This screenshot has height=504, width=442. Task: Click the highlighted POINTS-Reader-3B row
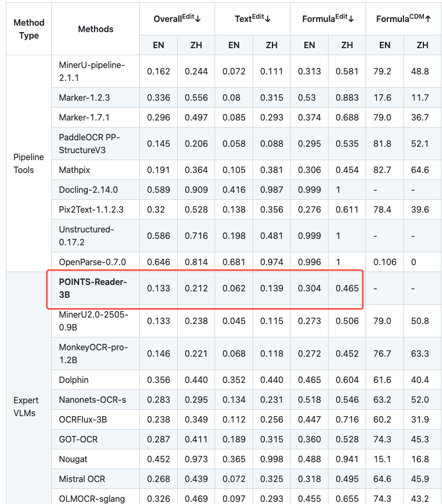(95, 288)
